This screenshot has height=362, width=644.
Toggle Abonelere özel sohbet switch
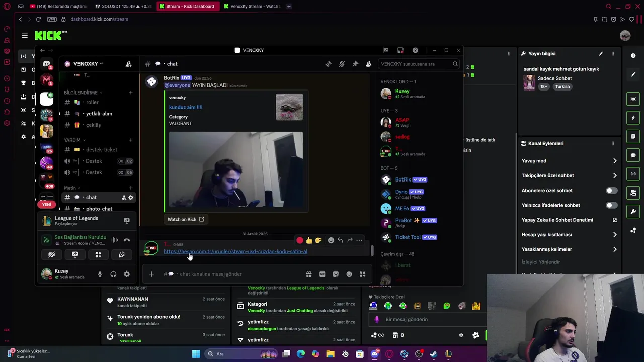(x=611, y=191)
